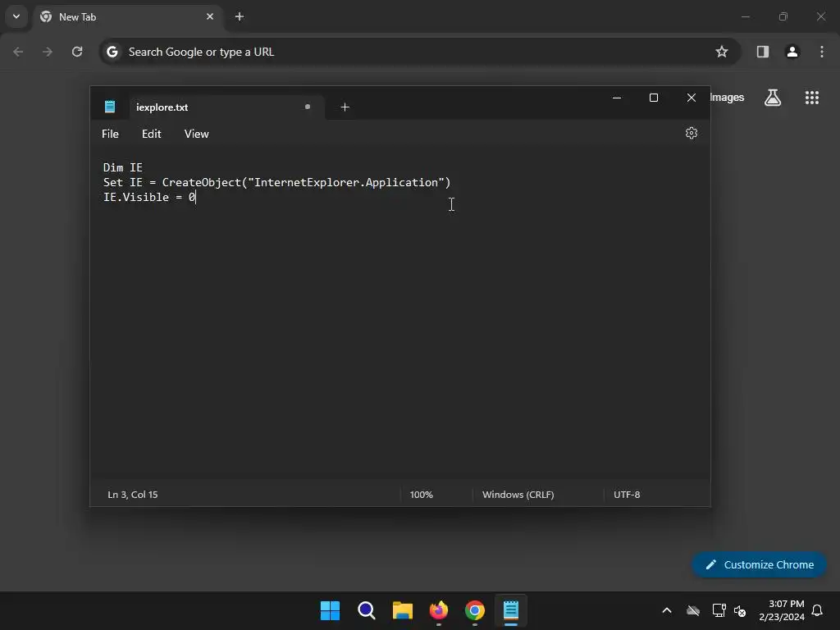Show hidden tray icons chevron
Viewport: 840px width, 630px height.
(x=667, y=610)
